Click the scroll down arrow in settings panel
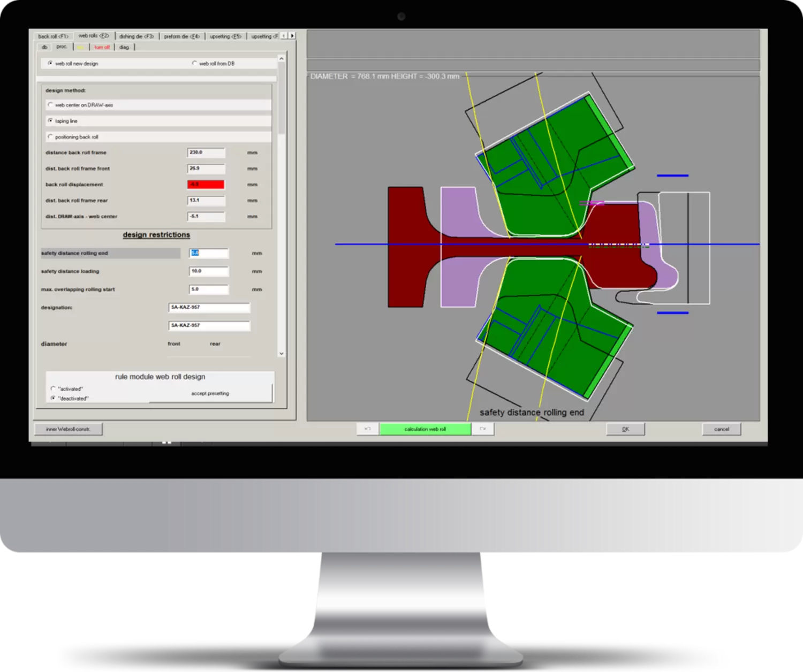The width and height of the screenshot is (803, 672). (x=282, y=354)
